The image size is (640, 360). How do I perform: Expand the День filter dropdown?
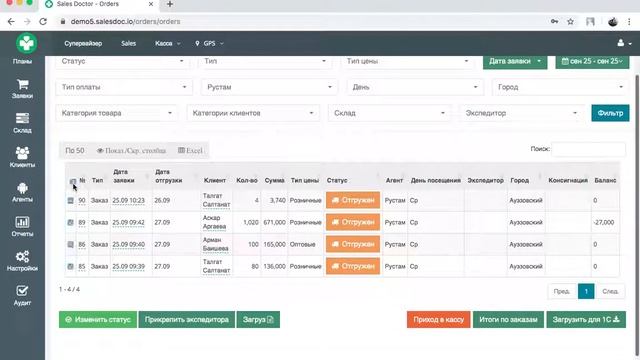click(415, 87)
